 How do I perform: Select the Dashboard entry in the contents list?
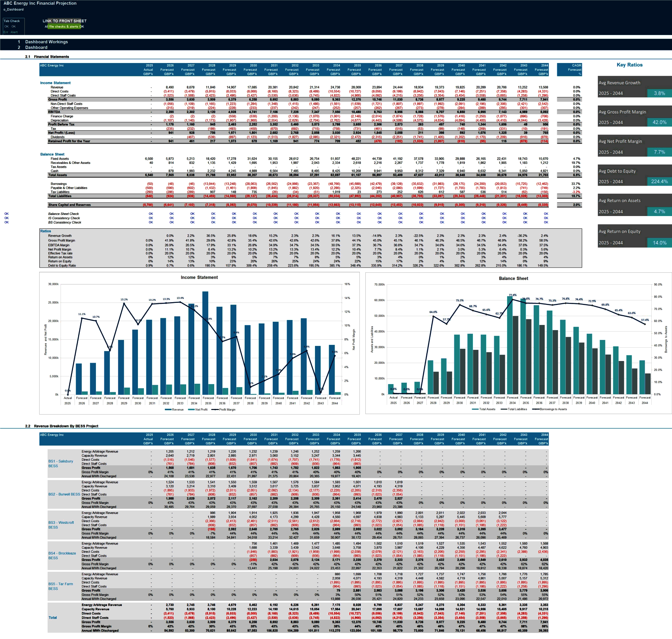[36, 47]
